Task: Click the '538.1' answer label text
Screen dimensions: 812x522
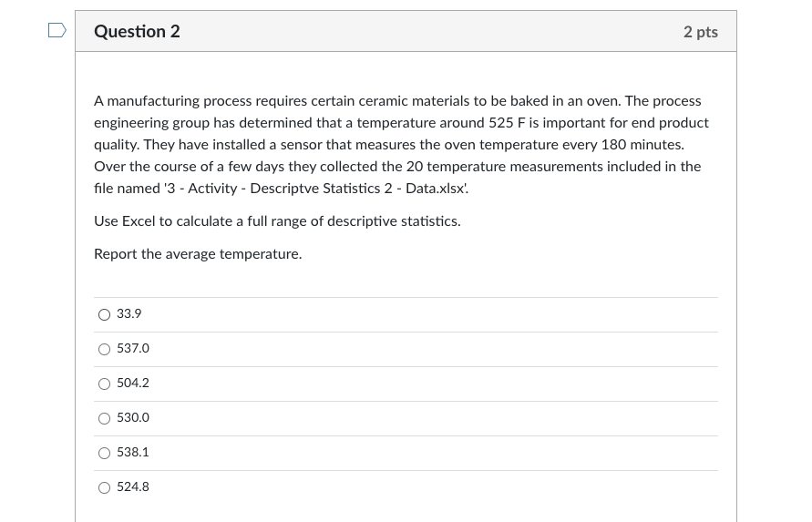Action: 133,452
